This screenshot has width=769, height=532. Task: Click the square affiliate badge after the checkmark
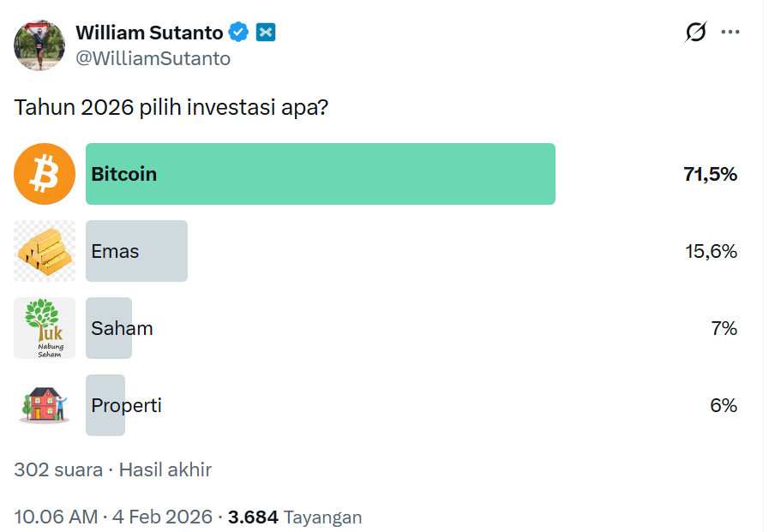[266, 33]
